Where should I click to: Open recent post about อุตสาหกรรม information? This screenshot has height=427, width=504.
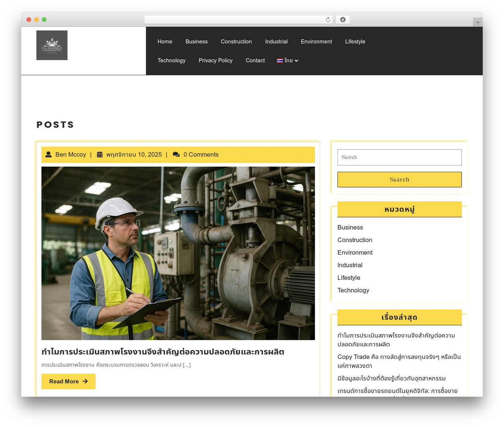(391, 379)
